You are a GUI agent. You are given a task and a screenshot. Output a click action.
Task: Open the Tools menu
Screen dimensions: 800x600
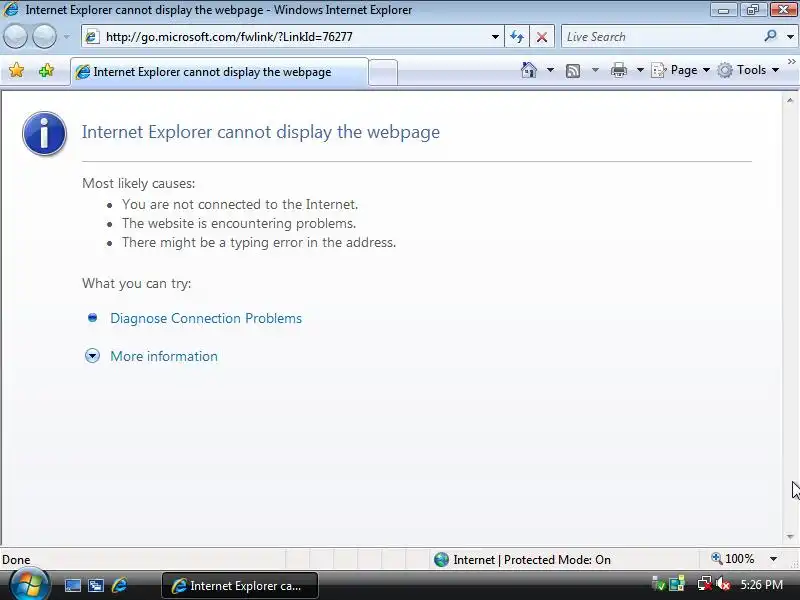[748, 70]
